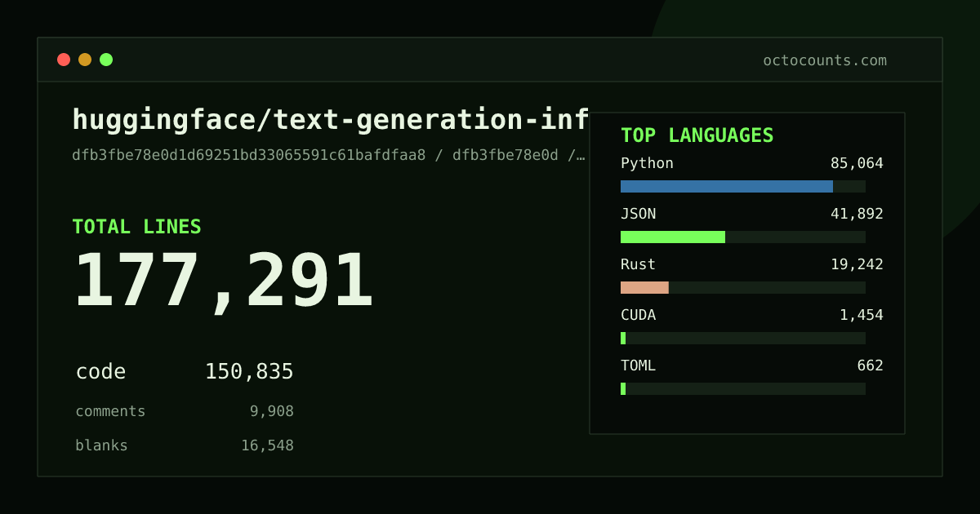
Task: Select the huggingface/text-generation-inf repository title
Action: pyautogui.click(x=331, y=120)
